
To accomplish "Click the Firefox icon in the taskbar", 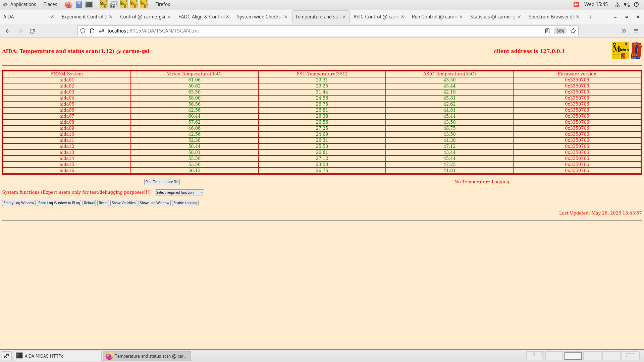I will pyautogui.click(x=109, y=356).
